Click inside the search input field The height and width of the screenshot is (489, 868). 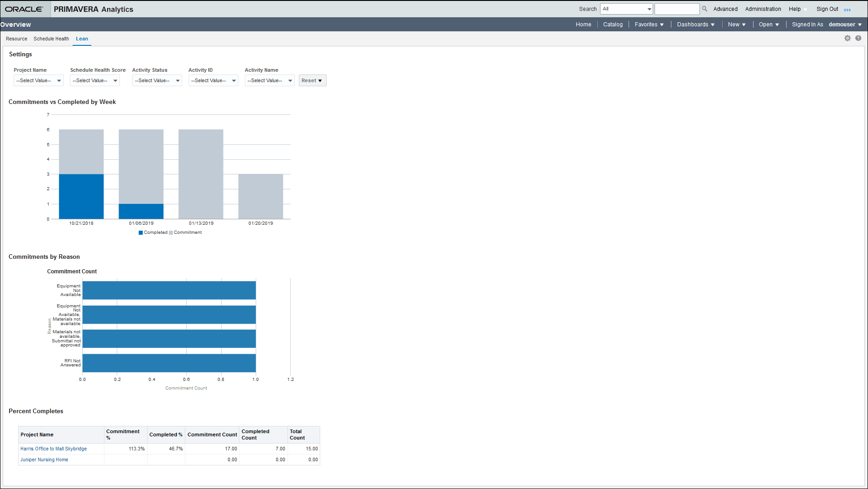point(677,9)
